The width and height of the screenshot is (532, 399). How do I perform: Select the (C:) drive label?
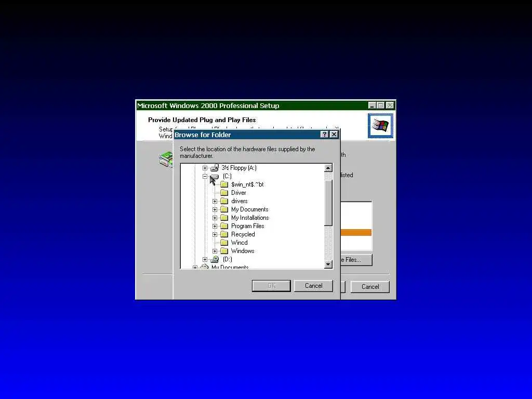point(227,176)
